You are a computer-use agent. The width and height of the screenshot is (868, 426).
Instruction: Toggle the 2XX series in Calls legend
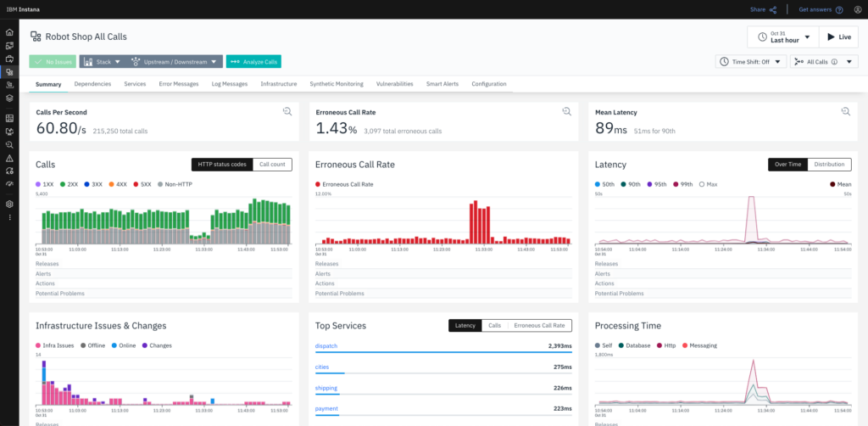point(70,184)
